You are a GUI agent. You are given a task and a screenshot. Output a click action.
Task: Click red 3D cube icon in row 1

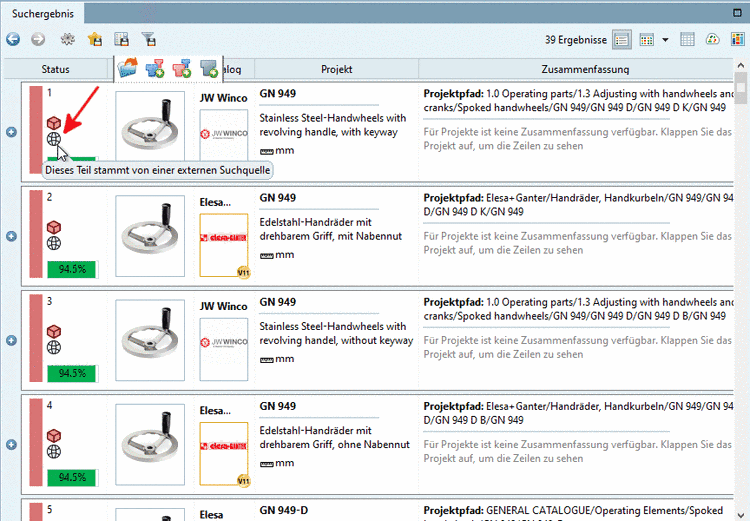54,123
